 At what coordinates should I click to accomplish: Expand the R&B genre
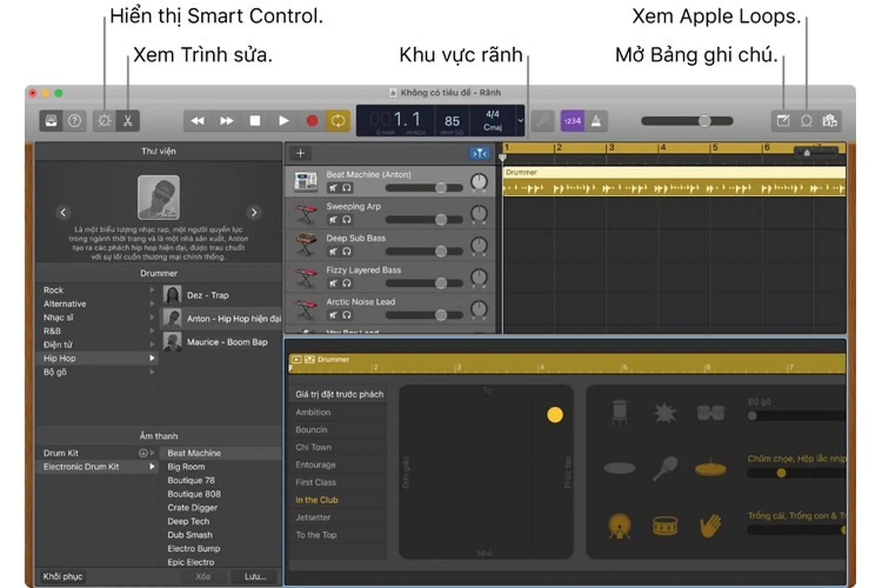(152, 331)
